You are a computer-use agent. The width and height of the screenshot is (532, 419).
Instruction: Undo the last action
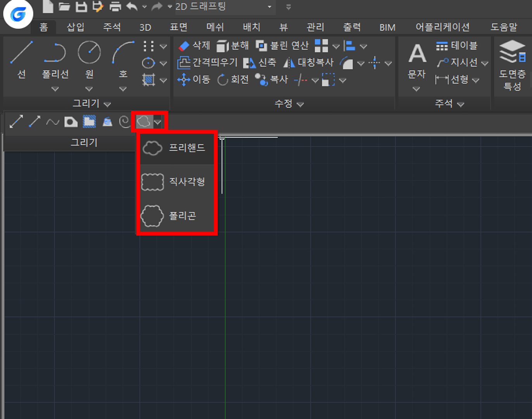(132, 6)
